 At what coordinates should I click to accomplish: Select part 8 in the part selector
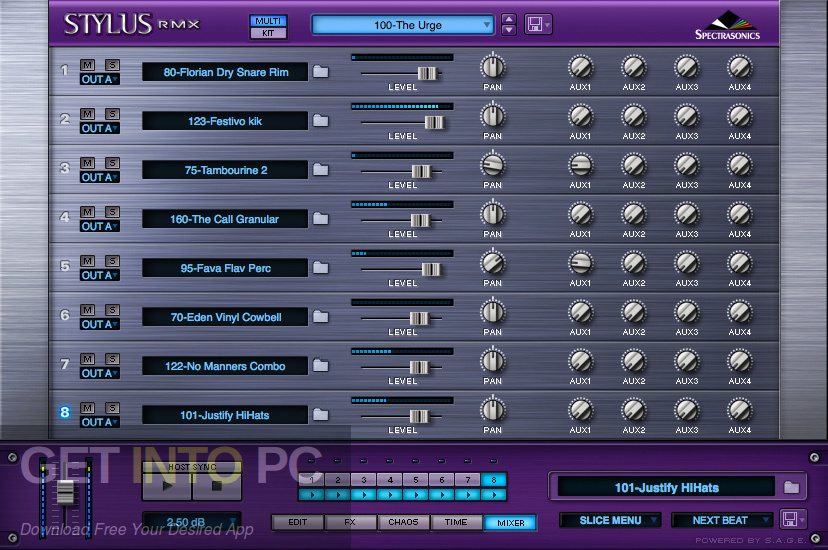[494, 480]
